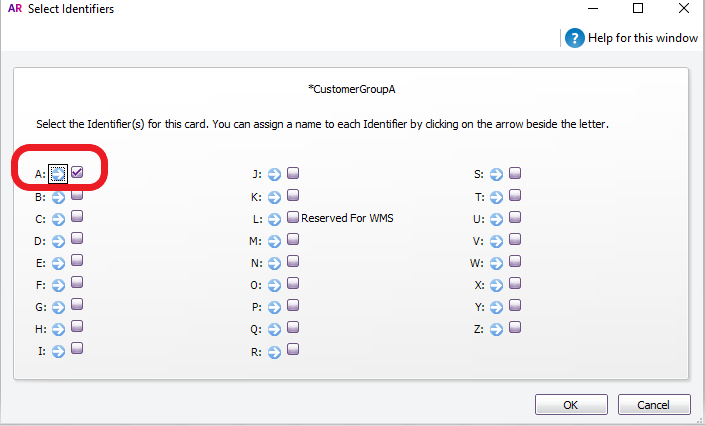The height and width of the screenshot is (426, 705).
Task: Tick the Identifier X checkbox
Action: point(515,283)
